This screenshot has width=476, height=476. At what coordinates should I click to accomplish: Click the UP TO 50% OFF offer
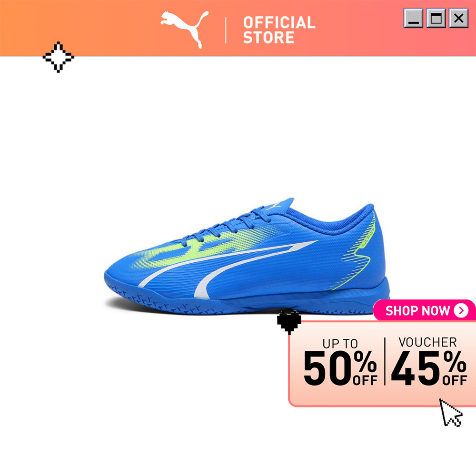340,362
